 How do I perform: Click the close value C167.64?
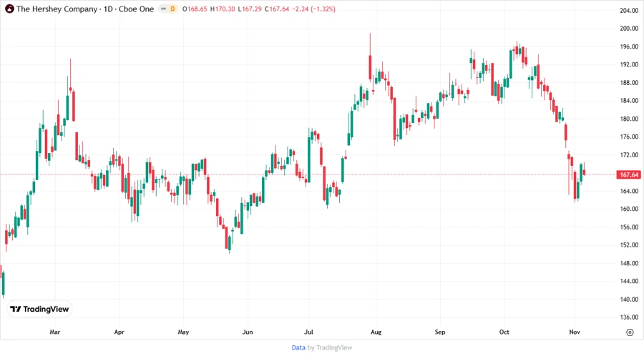click(277, 9)
